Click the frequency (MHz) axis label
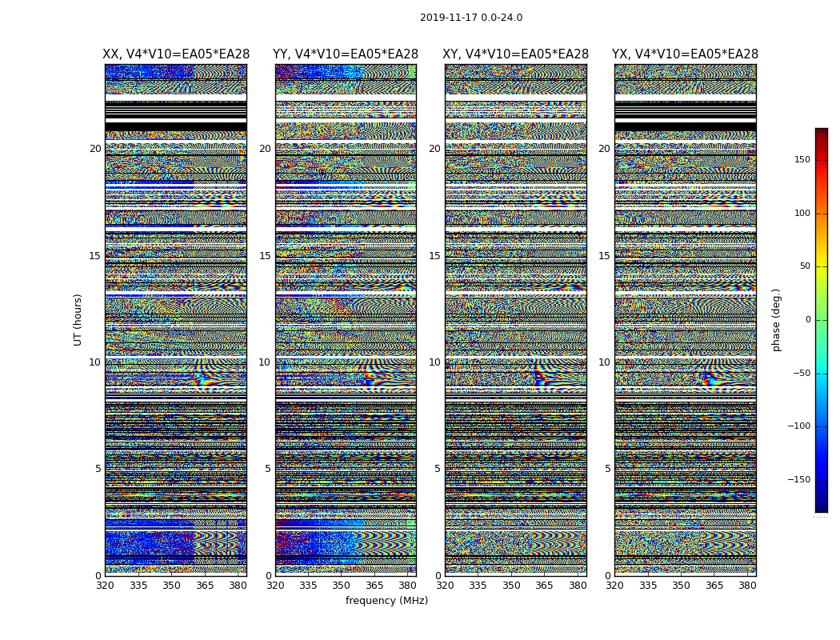Viewport: 840px width, 640px height. [386, 601]
